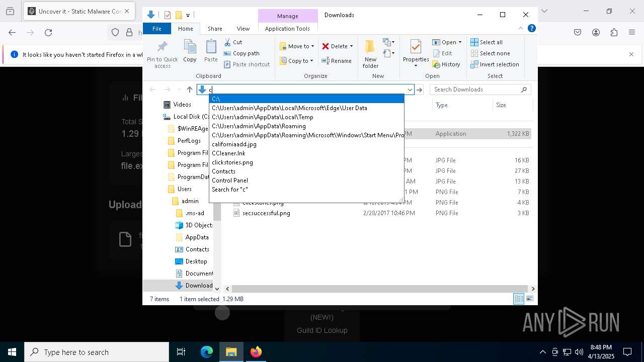Image resolution: width=644 pixels, height=362 pixels.
Task: Switch to the details view layout
Action: click(519, 299)
